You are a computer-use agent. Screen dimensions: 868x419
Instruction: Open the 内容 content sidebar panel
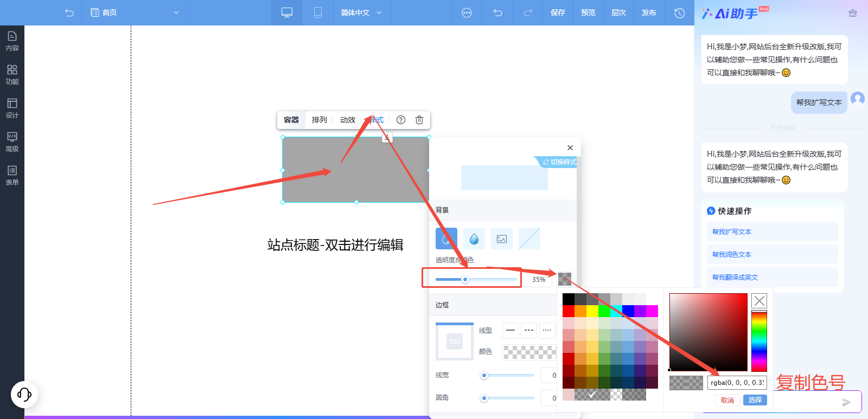12,41
